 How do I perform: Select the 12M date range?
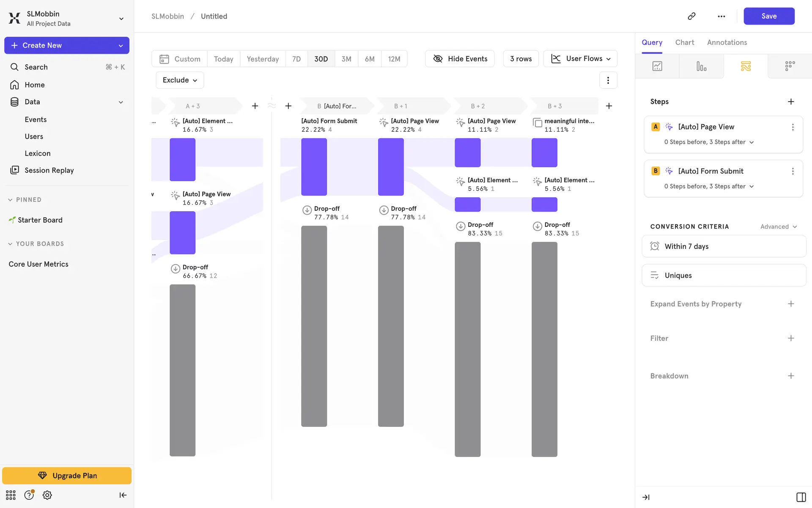pos(394,59)
